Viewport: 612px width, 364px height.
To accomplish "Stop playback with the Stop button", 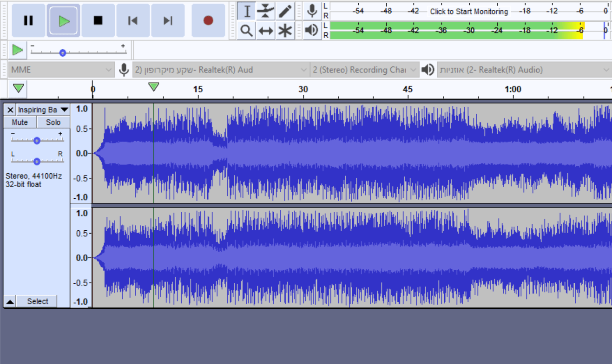I will point(98,20).
